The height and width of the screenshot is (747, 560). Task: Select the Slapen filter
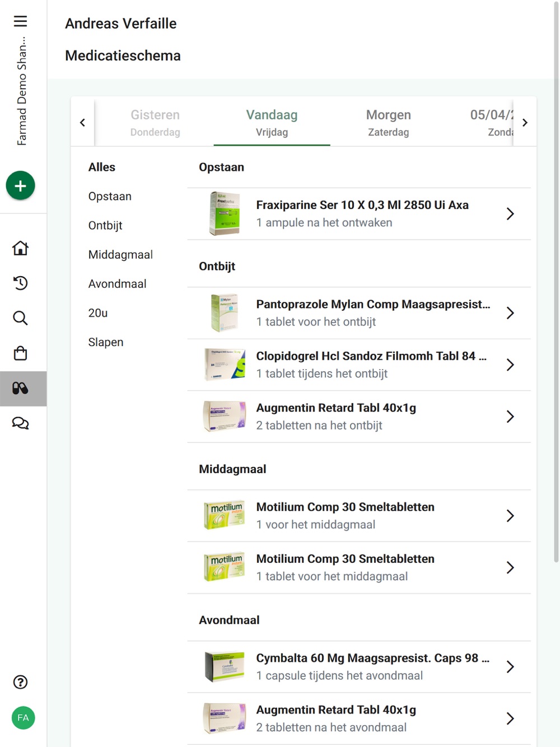(x=106, y=342)
